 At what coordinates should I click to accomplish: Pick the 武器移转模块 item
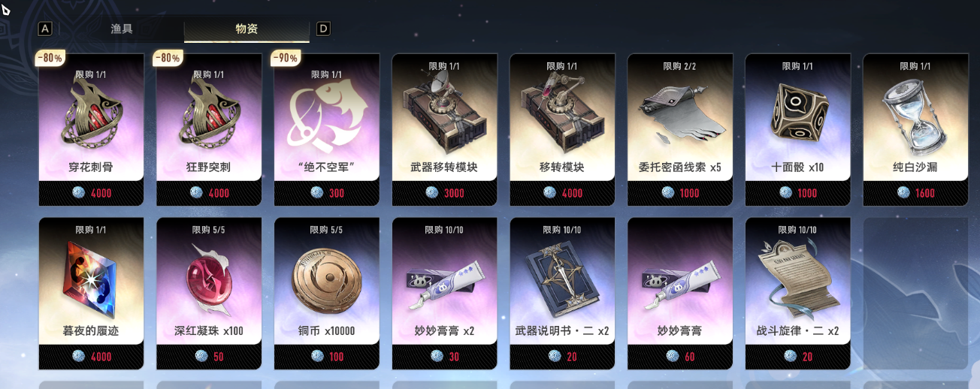coord(445,130)
